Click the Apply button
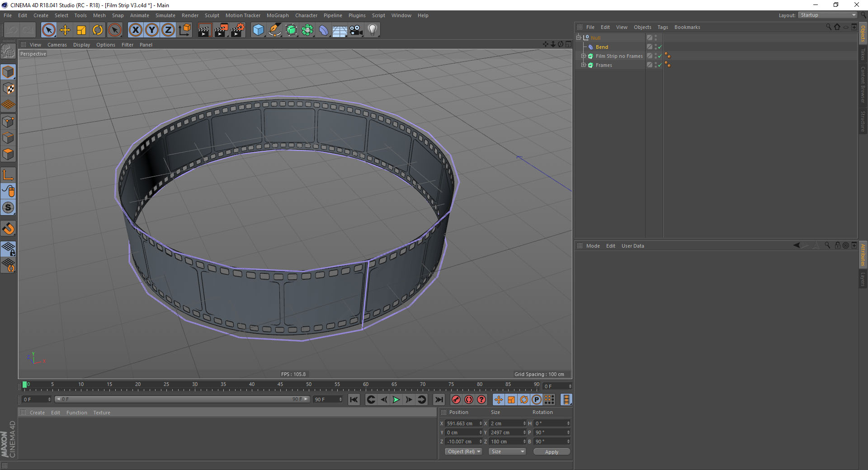This screenshot has width=868, height=470. pos(551,452)
